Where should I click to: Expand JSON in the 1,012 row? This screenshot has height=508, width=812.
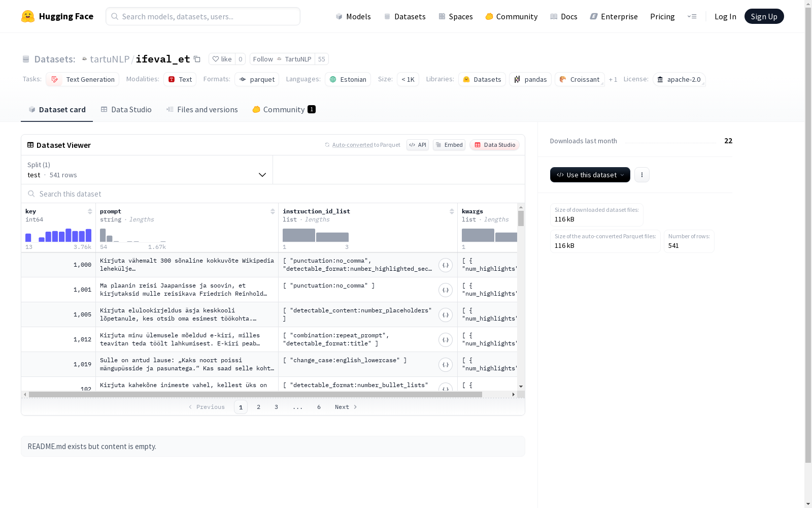[446, 340]
